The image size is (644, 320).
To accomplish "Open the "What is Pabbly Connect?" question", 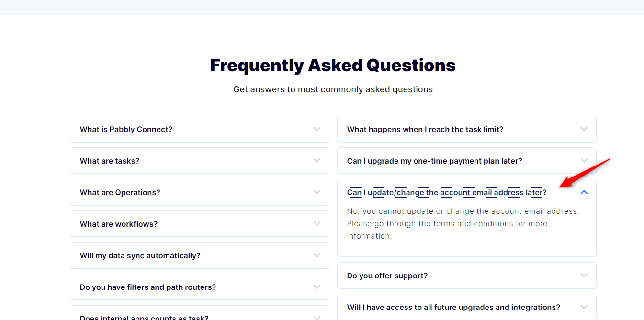I will coord(126,130).
